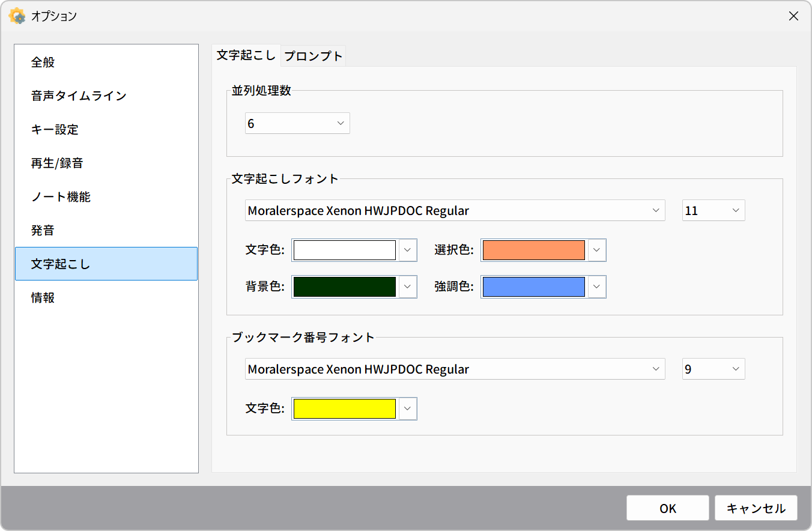Viewport: 812px width, 531px height.
Task: Open the 文字起こしフォント size dropdown showing 11
Action: pyautogui.click(x=714, y=211)
